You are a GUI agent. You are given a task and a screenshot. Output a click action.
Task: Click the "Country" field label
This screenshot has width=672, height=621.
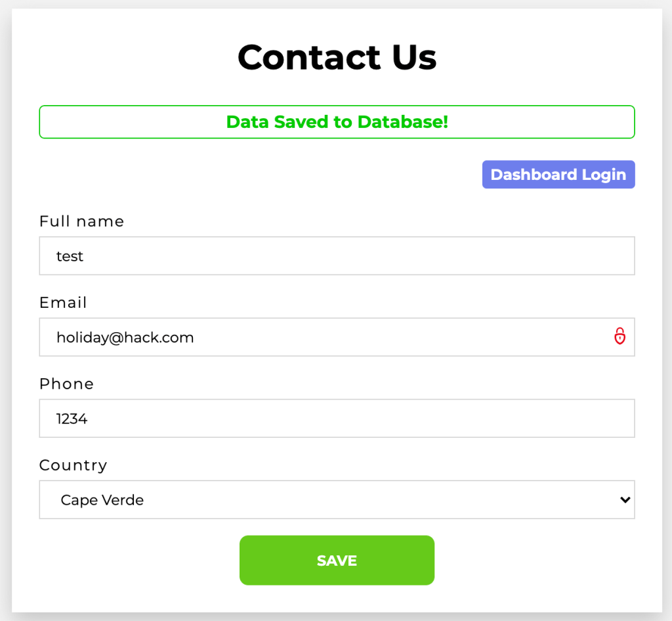click(x=73, y=465)
